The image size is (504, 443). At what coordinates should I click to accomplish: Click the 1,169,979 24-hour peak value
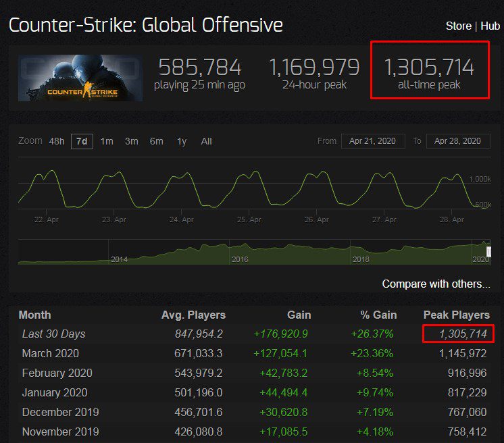pos(314,67)
